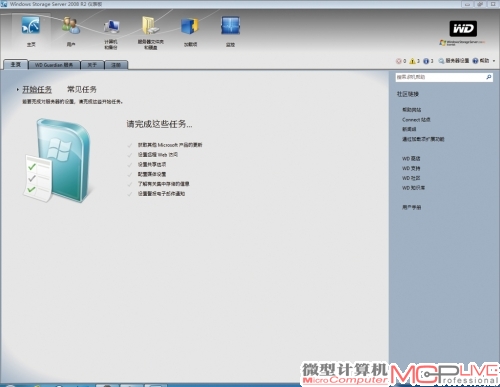The height and width of the screenshot is (387, 500).
Task: Open the Users icon with two people
Action: tap(71, 25)
